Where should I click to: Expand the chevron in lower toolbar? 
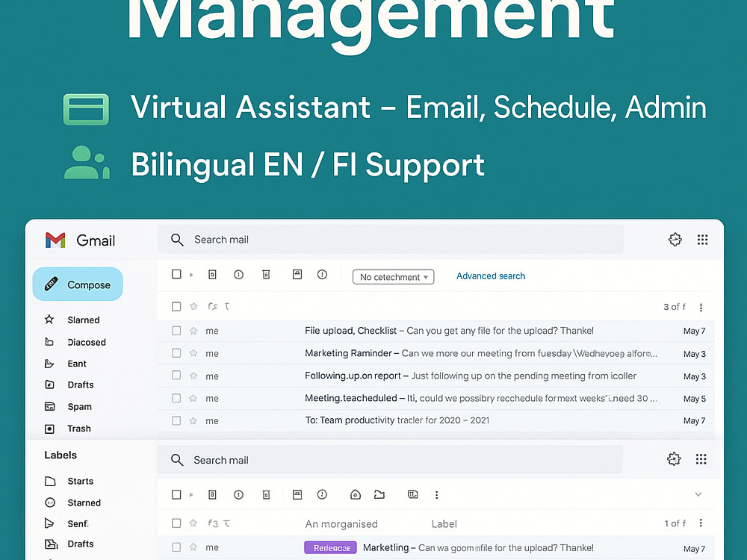pyautogui.click(x=698, y=494)
